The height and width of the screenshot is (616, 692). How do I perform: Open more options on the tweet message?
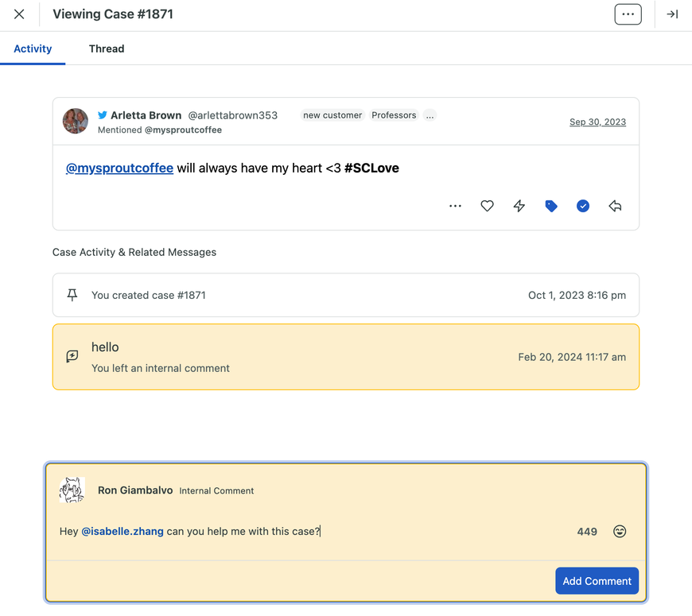(455, 206)
